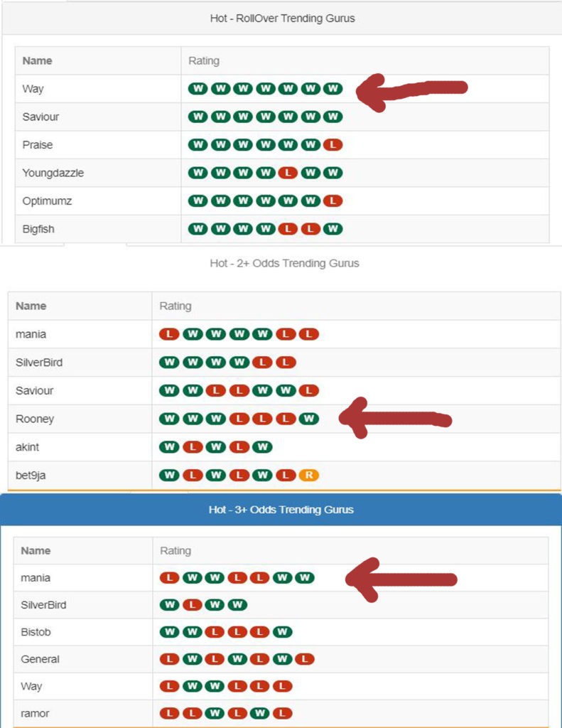
Task: Open 'SilverBird' in the 2+ Odds table
Action: (39, 363)
